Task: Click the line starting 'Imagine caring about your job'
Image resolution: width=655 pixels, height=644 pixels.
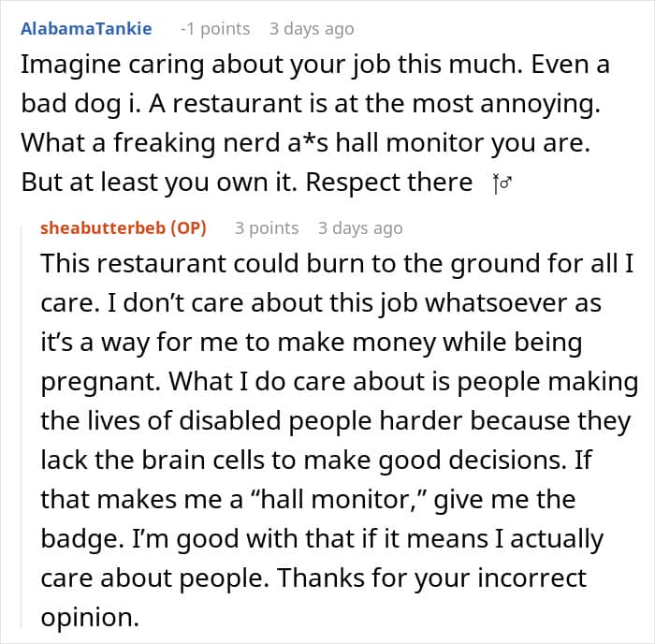Action: coord(315,66)
